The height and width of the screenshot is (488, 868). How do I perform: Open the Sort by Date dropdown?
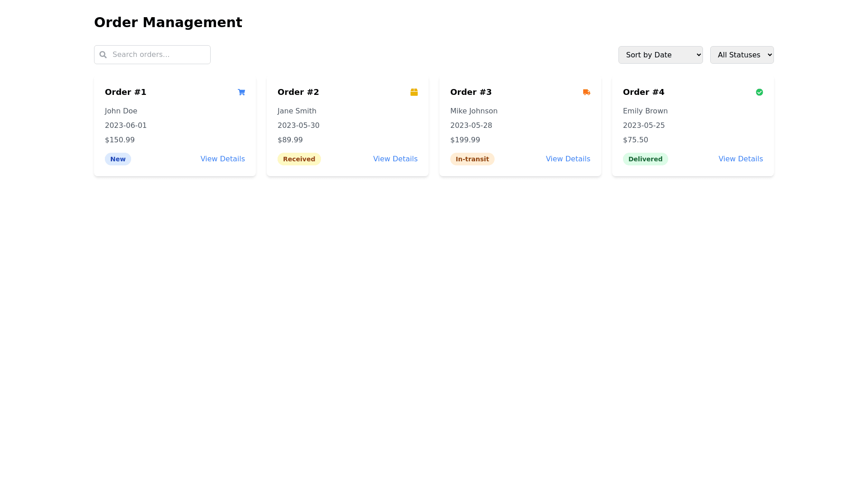[x=660, y=55]
